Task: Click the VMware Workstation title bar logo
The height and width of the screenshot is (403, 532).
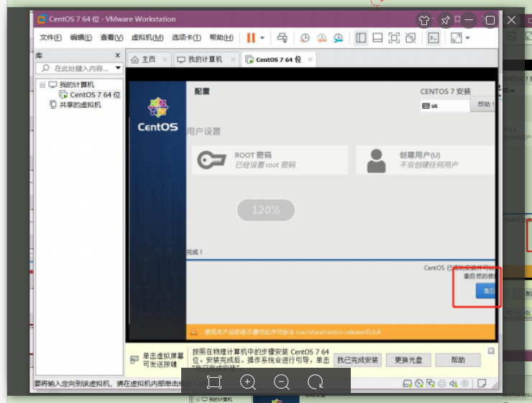Action: (x=42, y=19)
